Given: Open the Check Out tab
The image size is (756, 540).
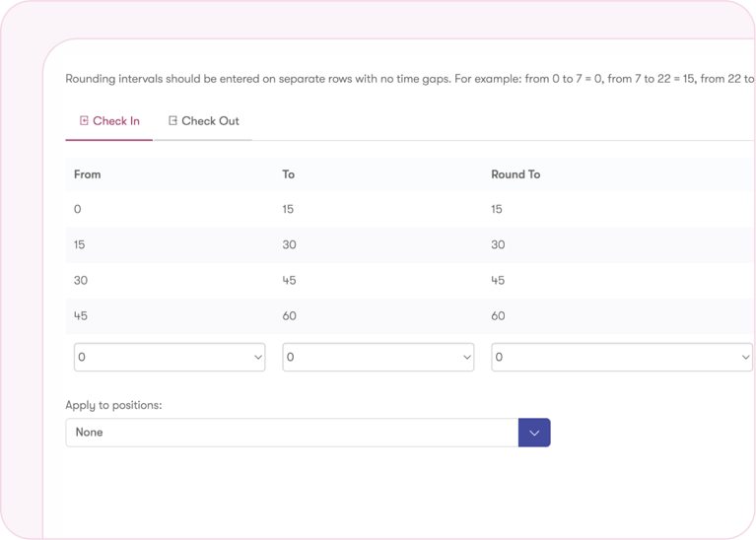Looking at the screenshot, I should pos(202,121).
